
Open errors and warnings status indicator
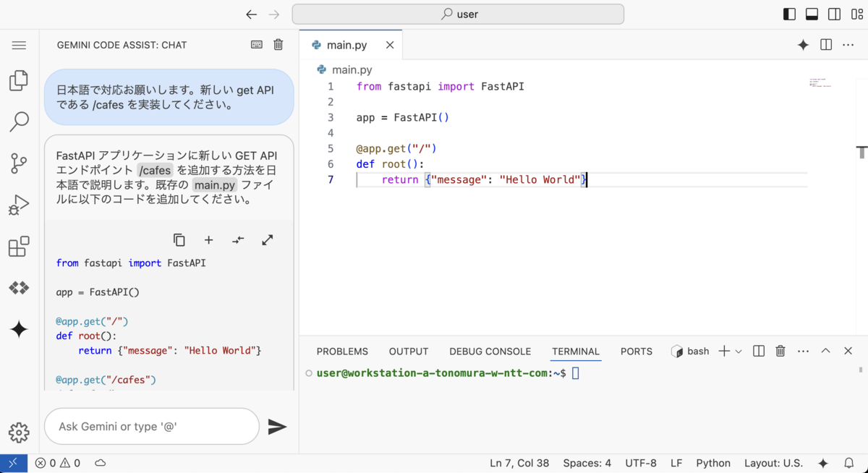click(58, 463)
